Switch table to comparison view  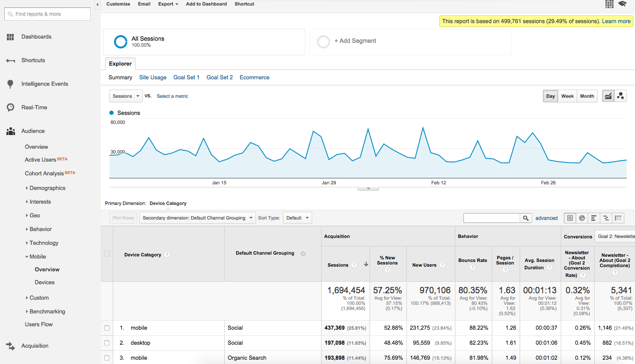tap(606, 218)
